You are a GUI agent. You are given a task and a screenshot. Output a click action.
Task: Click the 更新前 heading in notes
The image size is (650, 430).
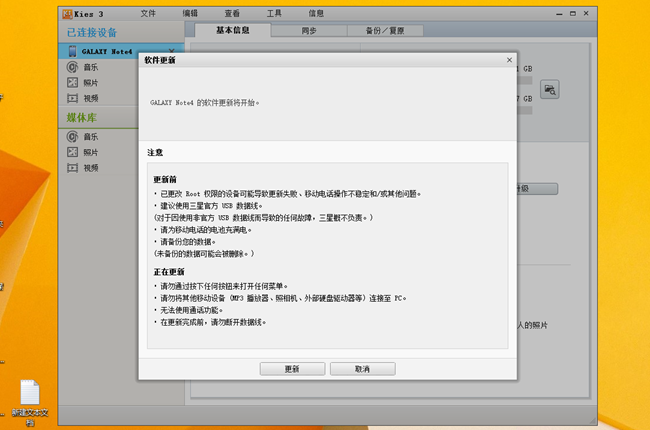165,180
